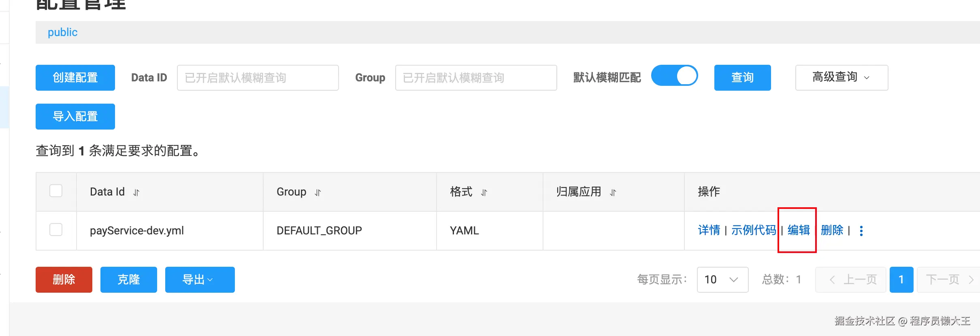This screenshot has width=980, height=336.
Task: Open the page size dropdown showing 10
Action: tap(722, 279)
